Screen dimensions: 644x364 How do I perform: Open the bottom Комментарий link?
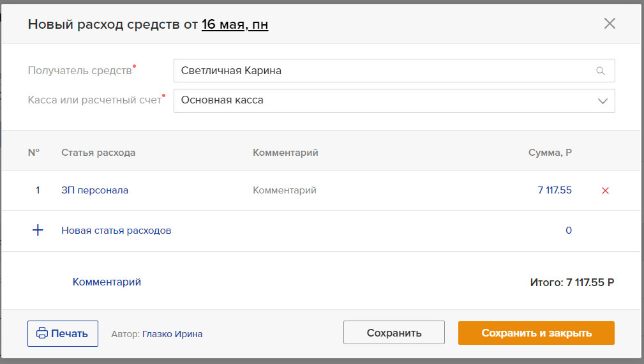(x=107, y=282)
